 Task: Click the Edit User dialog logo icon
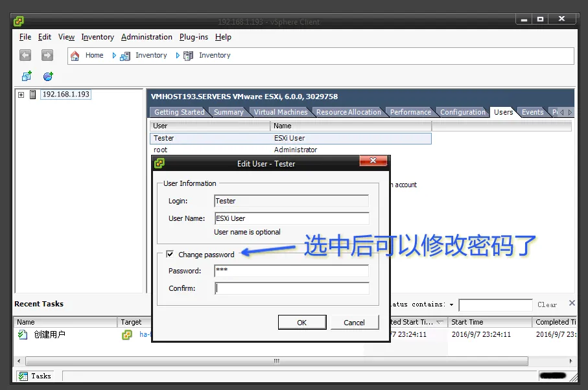coord(159,163)
